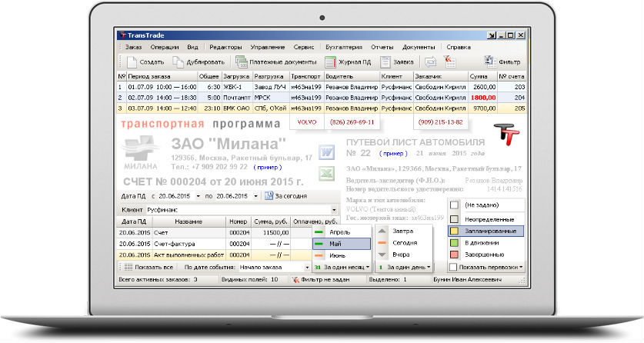Click phone number (909) 215-13-82
Viewport: 644px width, 343px height.
click(440, 122)
